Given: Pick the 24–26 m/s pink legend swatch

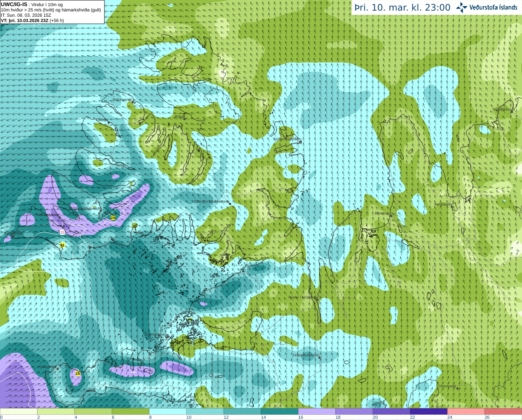Looking at the screenshot, I should coord(466,411).
